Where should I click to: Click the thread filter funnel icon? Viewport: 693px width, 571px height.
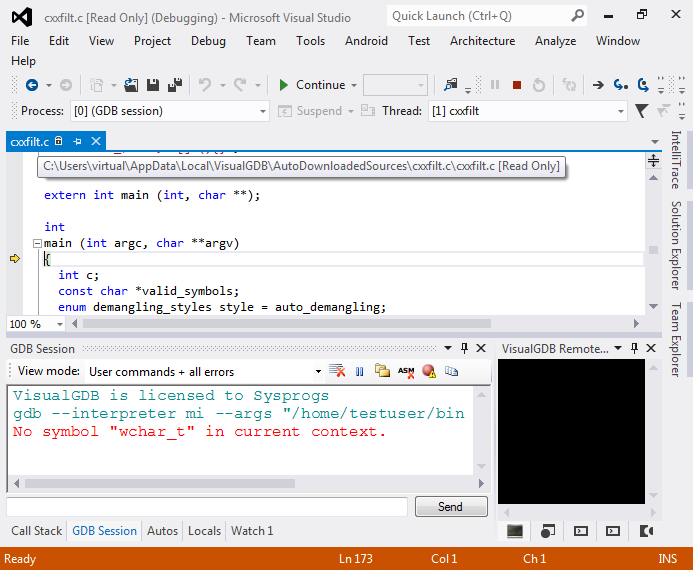tap(641, 110)
